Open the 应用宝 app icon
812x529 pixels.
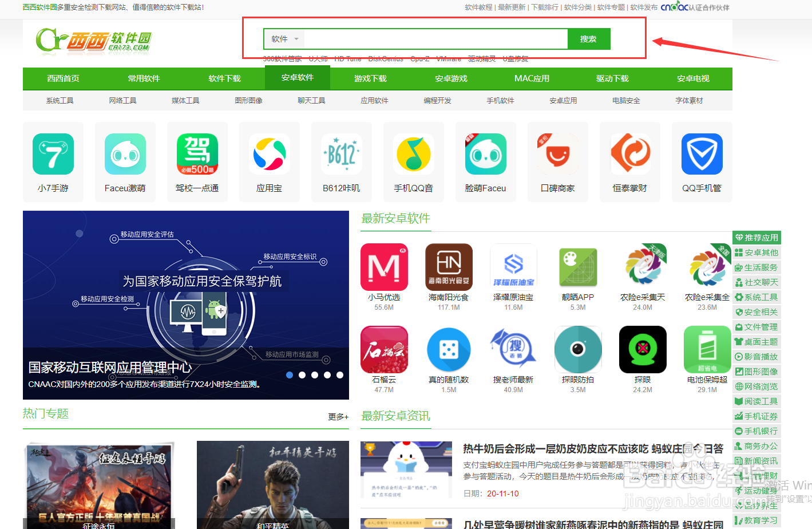(x=270, y=154)
